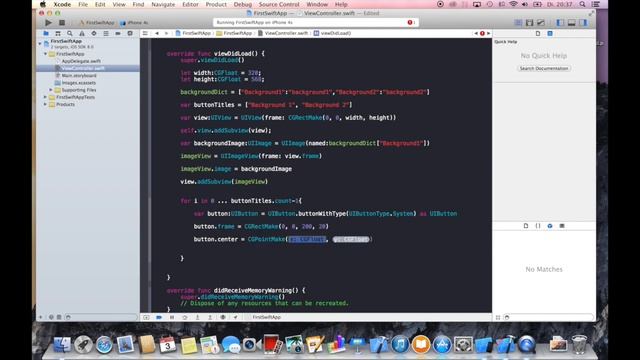This screenshot has width=640, height=360.
Task: Open viewDidLoad() jump bar menu
Action: pos(332,33)
